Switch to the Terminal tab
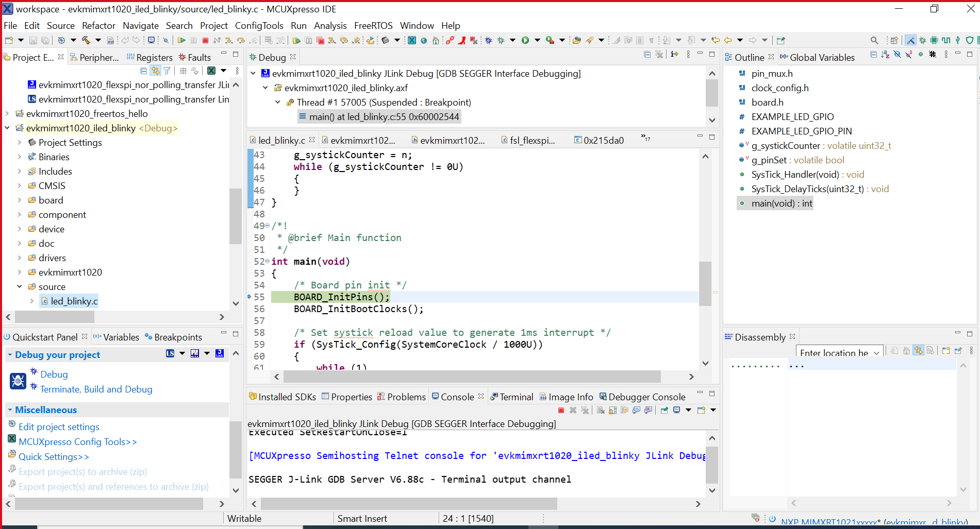The width and height of the screenshot is (980, 529). pyautogui.click(x=517, y=397)
